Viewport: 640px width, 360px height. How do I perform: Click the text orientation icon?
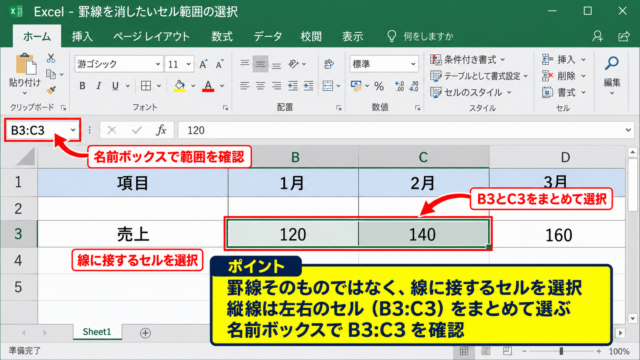coord(293,64)
